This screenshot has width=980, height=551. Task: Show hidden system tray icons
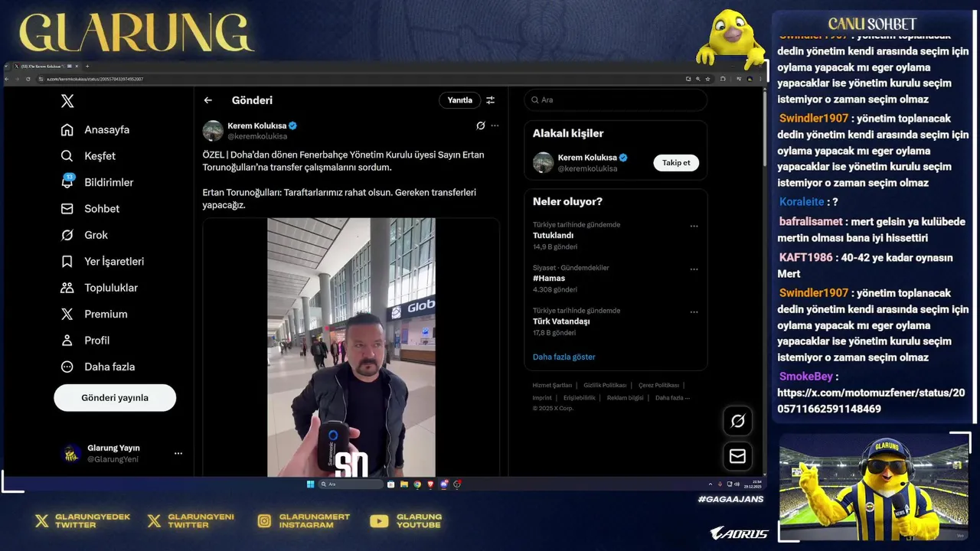click(x=710, y=484)
